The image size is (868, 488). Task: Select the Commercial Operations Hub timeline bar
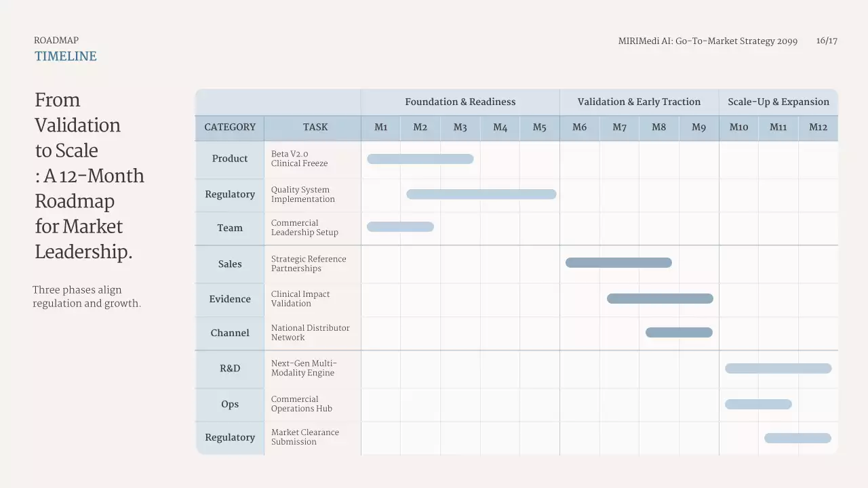coord(758,405)
